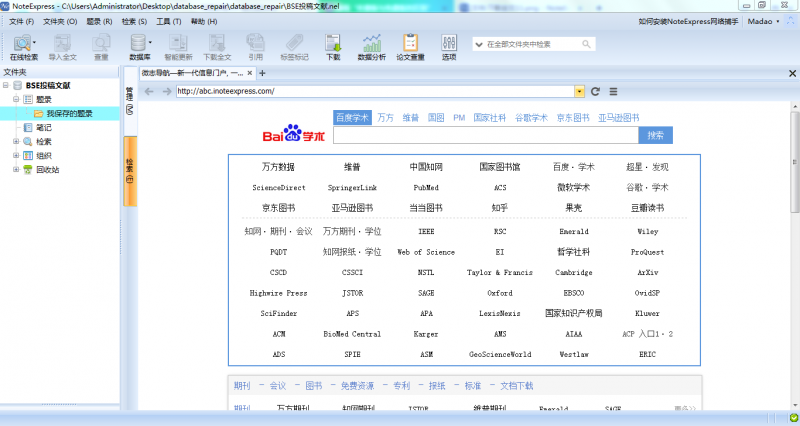Image resolution: width=800 pixels, height=426 pixels.
Task: Click the search magnifier in the toolbar search box
Action: 586,44
